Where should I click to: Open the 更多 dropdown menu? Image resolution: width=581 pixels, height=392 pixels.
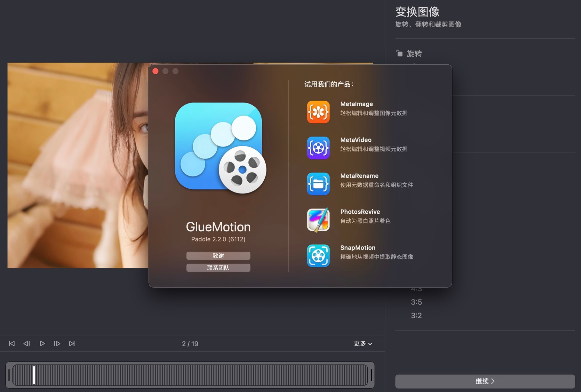363,344
